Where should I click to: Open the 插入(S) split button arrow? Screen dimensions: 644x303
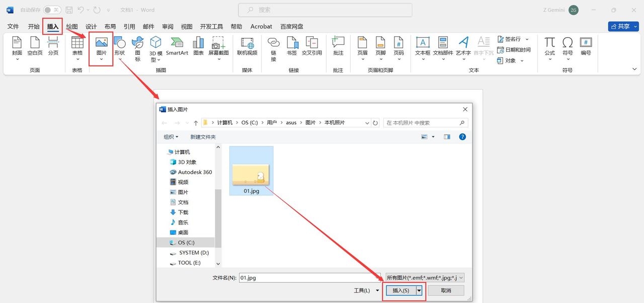click(419, 290)
